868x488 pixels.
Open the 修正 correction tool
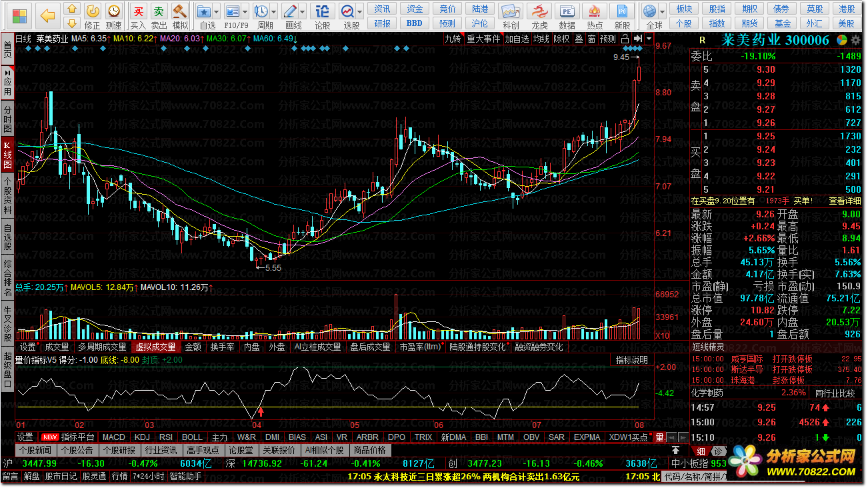tap(93, 16)
